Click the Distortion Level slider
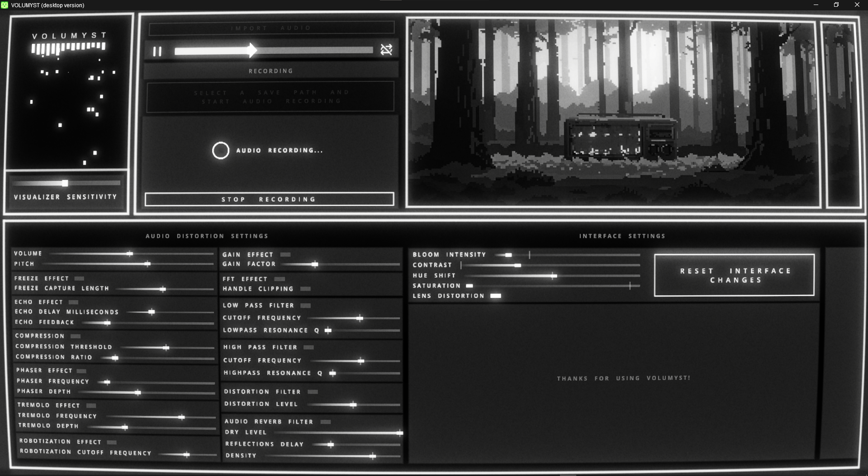Viewport: 868px width, 476px height. (x=354, y=405)
